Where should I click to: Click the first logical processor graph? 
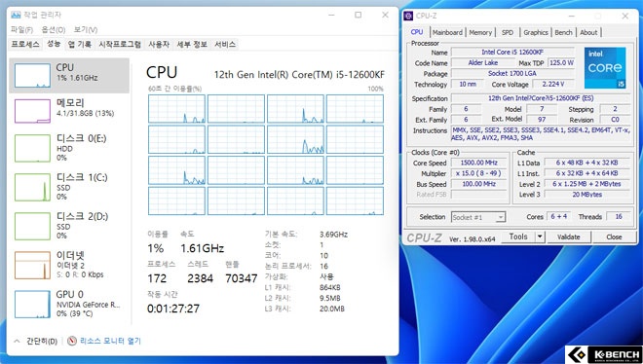point(176,109)
